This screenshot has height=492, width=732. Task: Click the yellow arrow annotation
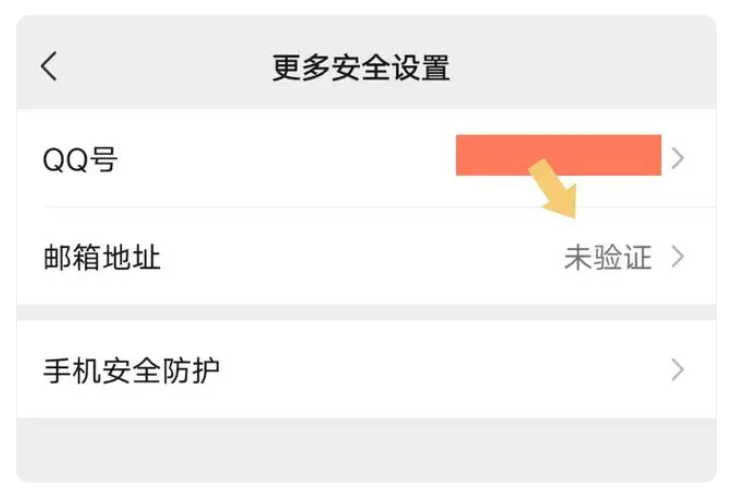556,190
